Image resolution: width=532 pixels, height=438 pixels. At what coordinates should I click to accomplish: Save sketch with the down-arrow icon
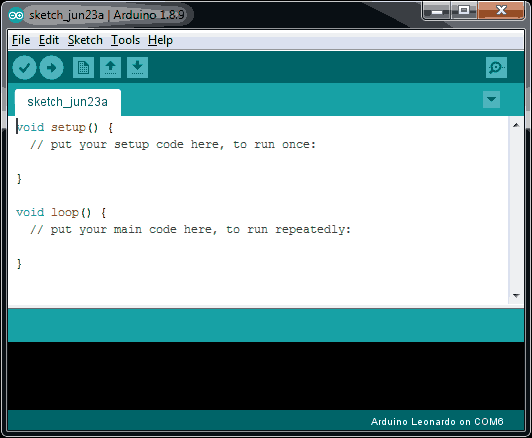click(137, 68)
